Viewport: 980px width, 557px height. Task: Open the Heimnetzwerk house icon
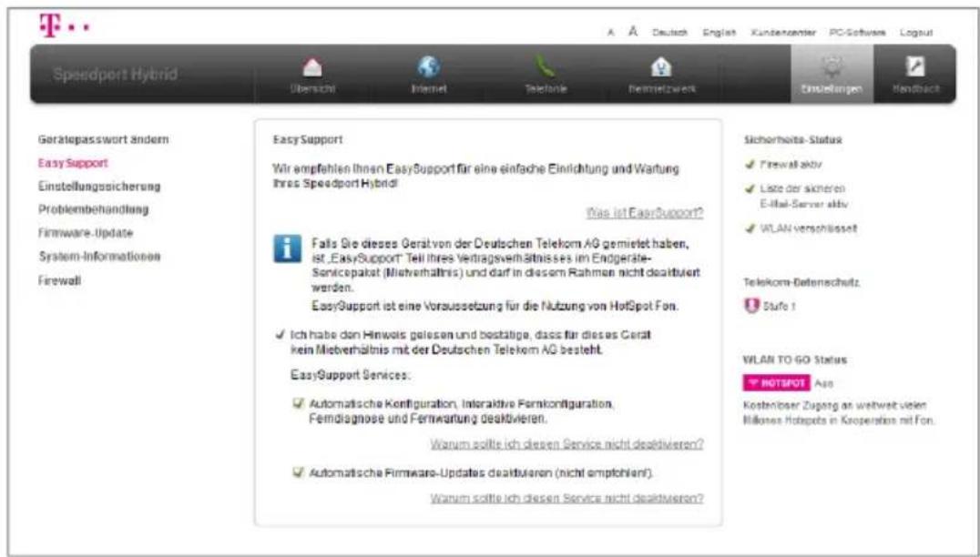tap(661, 66)
